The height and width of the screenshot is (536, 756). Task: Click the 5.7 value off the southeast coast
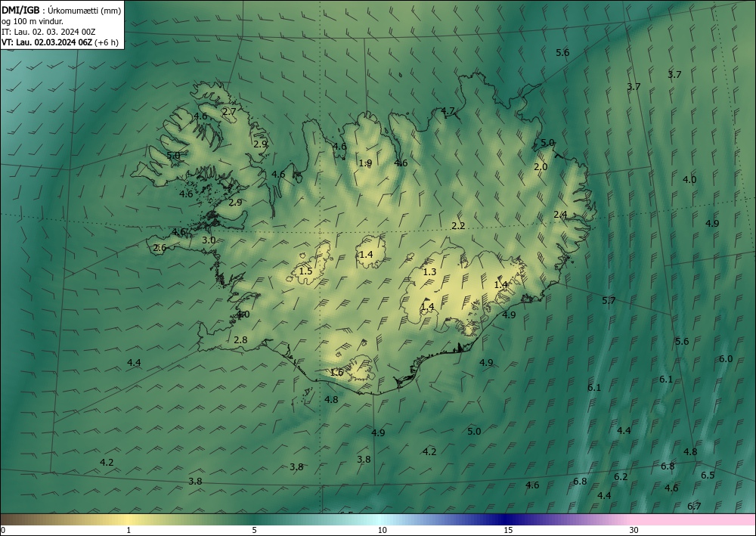(x=609, y=301)
